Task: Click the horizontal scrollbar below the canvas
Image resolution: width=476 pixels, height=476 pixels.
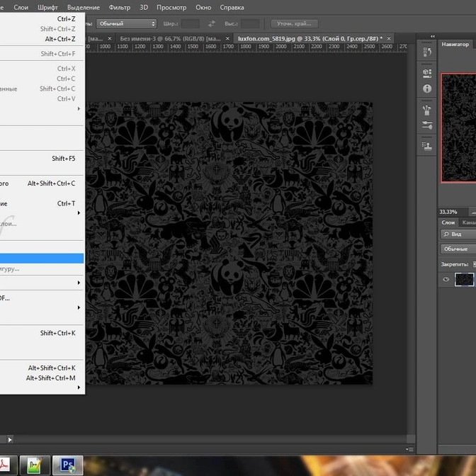Action: pos(210,439)
